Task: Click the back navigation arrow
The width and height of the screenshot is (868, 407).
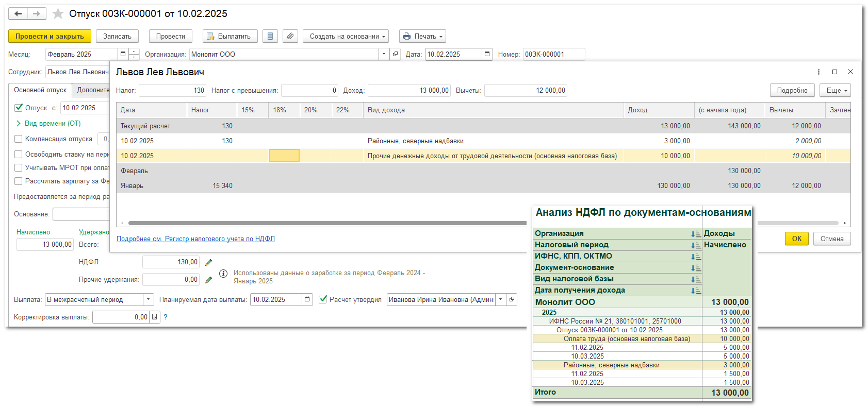Action: [18, 14]
